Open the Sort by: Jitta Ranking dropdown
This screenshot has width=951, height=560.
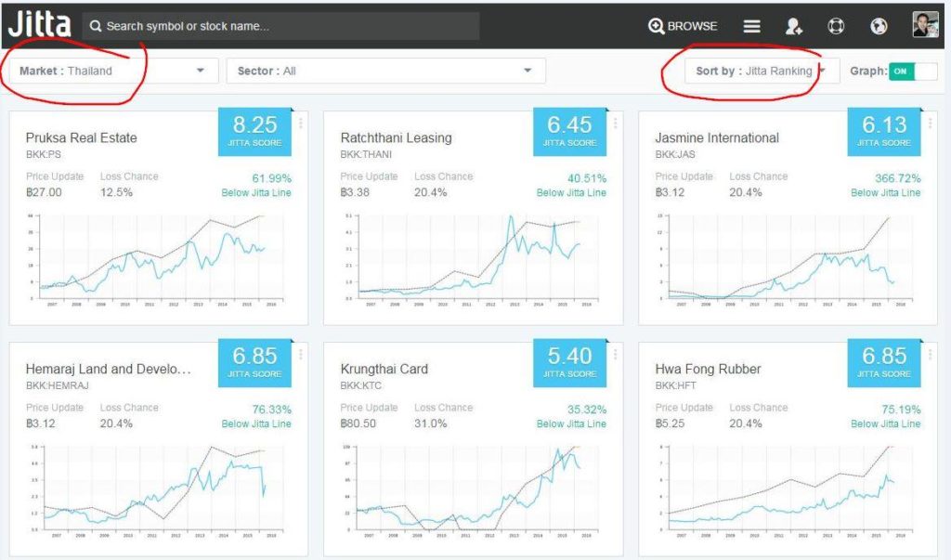762,71
